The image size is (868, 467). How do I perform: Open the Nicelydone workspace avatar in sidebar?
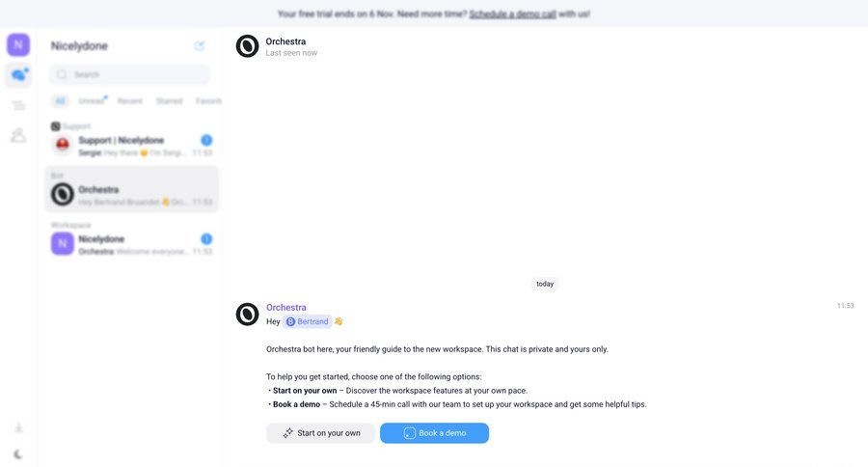(x=18, y=45)
